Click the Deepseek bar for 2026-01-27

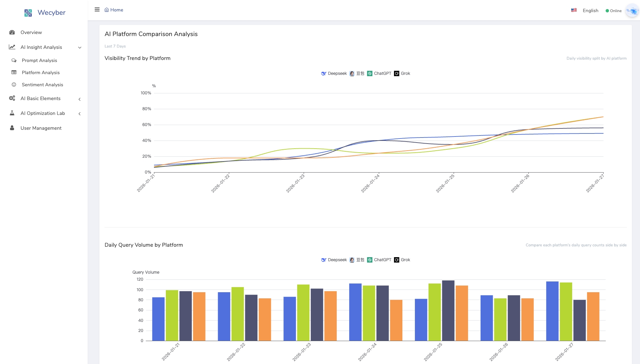[x=552, y=311]
